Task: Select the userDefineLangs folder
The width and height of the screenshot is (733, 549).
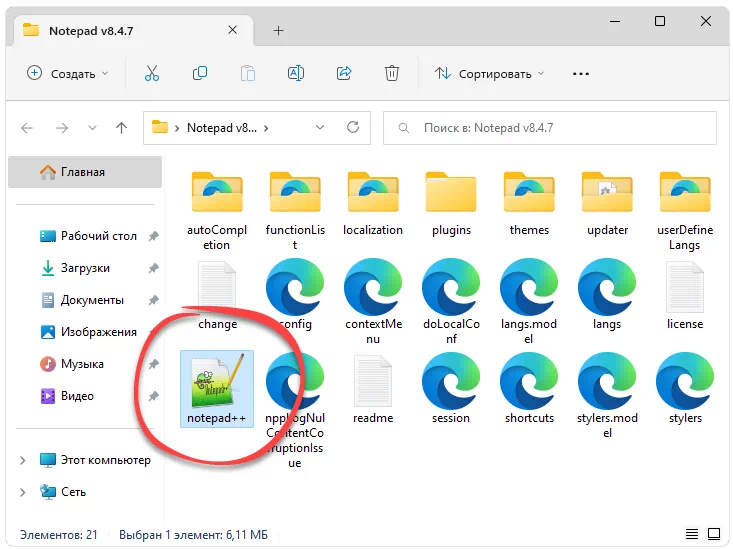Action: point(685,211)
